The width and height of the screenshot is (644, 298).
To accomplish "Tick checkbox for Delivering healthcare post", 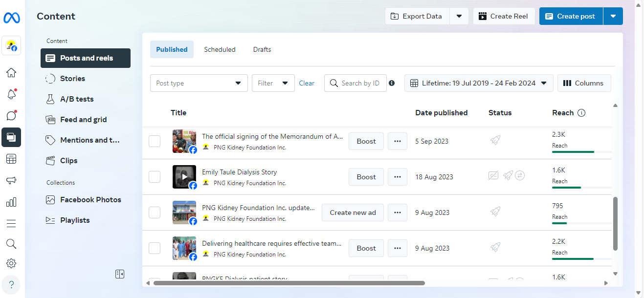I will point(155,248).
